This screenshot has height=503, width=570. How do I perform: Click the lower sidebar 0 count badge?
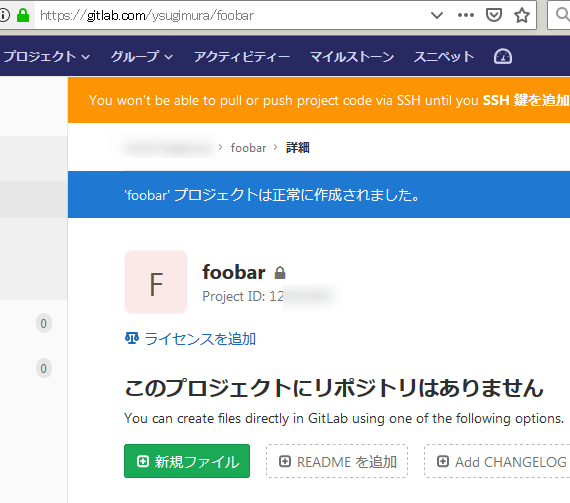44,369
